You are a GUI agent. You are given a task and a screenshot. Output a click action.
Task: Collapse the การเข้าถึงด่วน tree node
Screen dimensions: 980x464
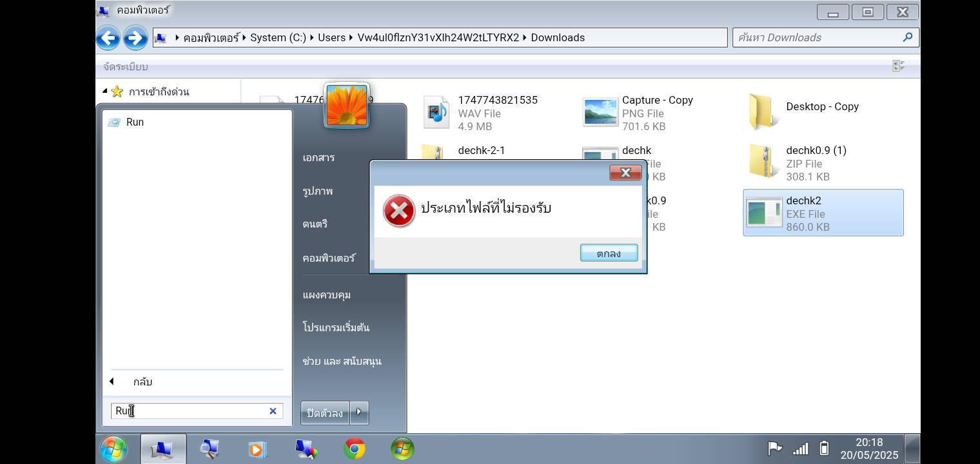[x=105, y=91]
